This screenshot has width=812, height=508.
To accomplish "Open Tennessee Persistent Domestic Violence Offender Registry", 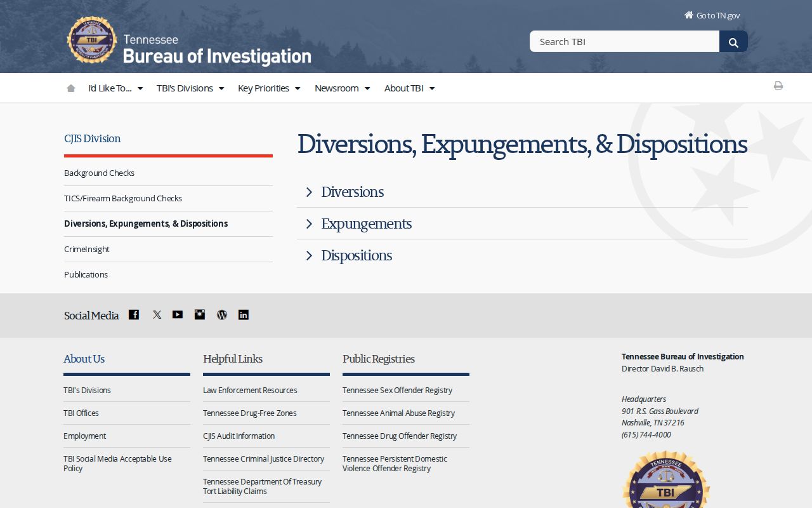I will pos(395,464).
